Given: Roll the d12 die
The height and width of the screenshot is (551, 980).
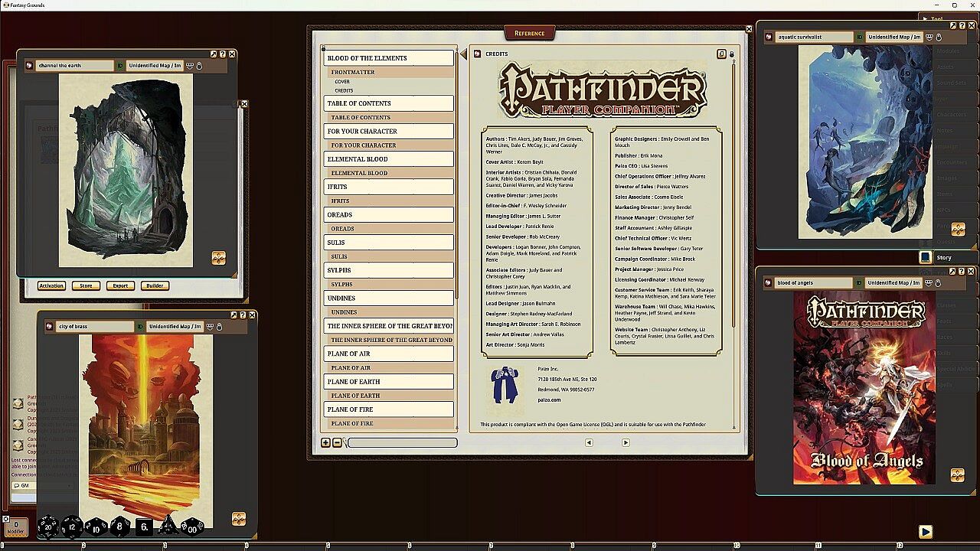Looking at the screenshot, I should [72, 527].
